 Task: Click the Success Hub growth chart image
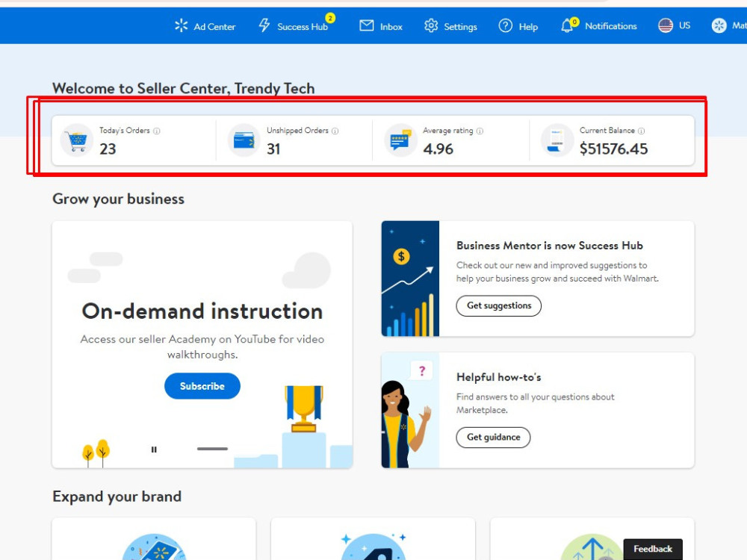coord(410,279)
